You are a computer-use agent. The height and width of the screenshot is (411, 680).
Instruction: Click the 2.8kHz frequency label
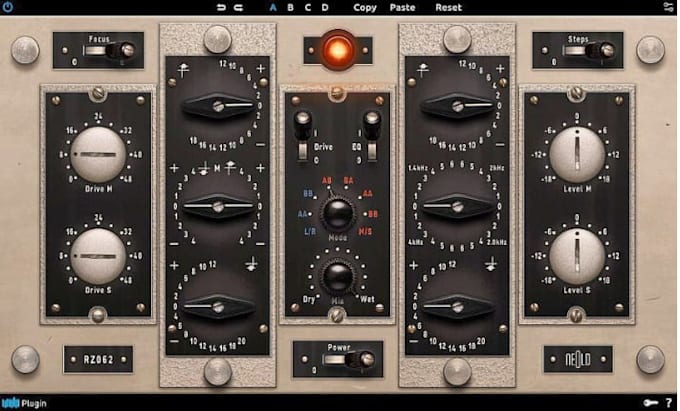tap(497, 242)
